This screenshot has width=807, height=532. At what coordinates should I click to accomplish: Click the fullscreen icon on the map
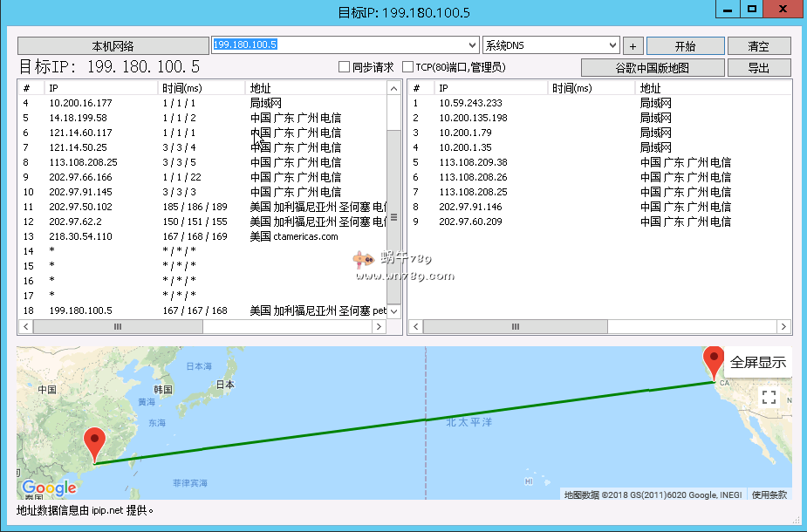769,397
